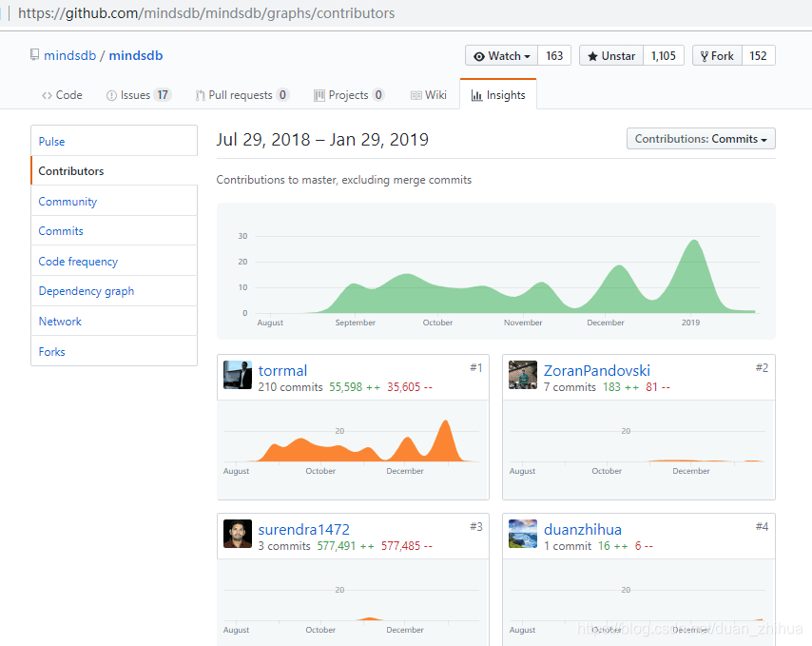Click the Pull requests tab icon

(x=201, y=95)
